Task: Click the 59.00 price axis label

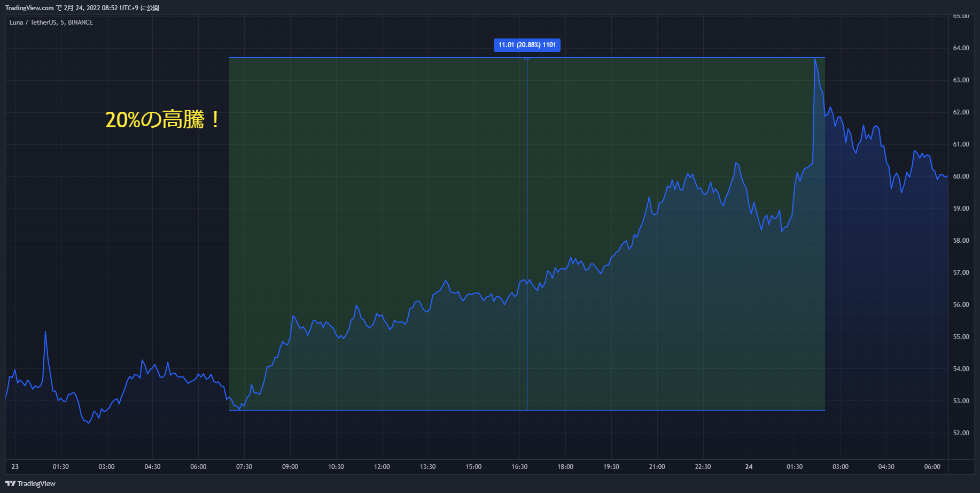Action: point(961,209)
